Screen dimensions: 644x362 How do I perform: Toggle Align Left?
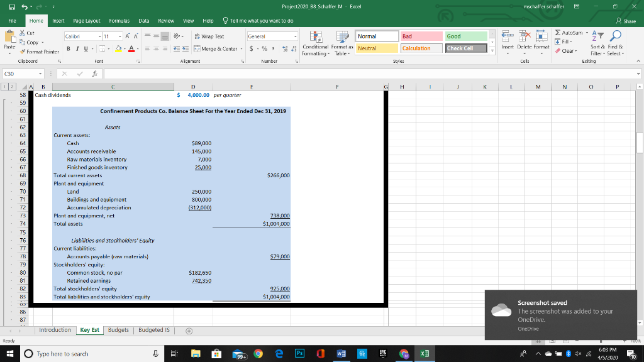coord(147,49)
